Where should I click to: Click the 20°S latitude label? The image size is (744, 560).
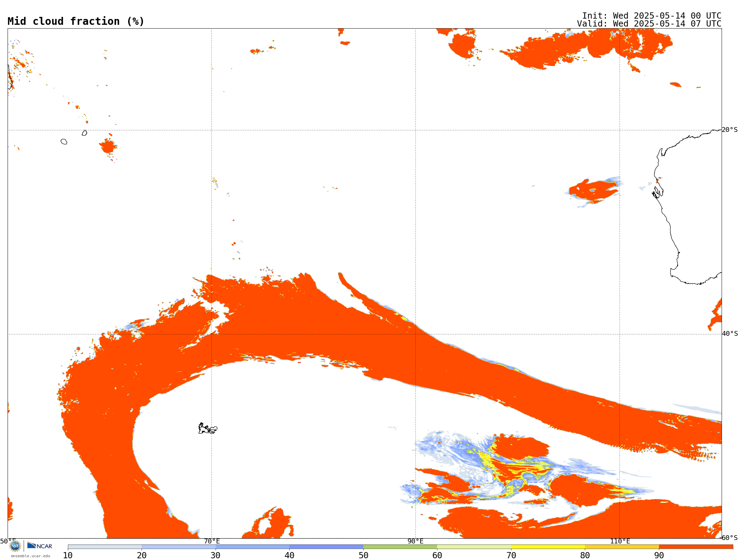point(730,130)
